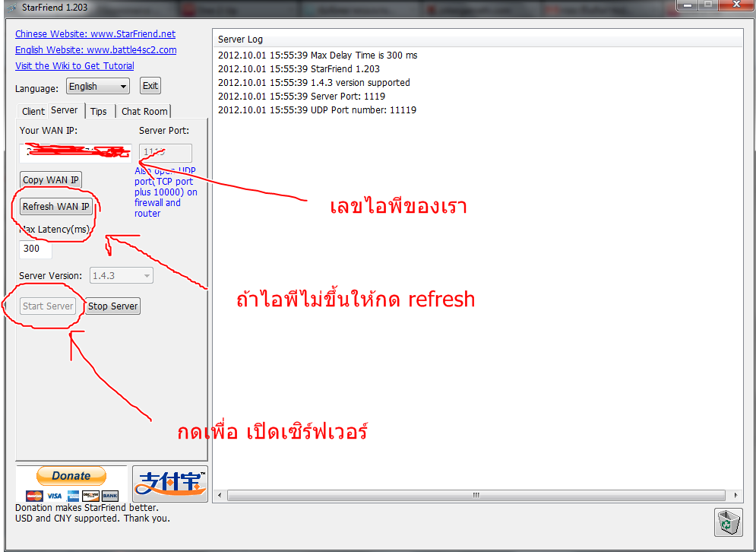Click the blue UDP port firewall note

pos(166,192)
